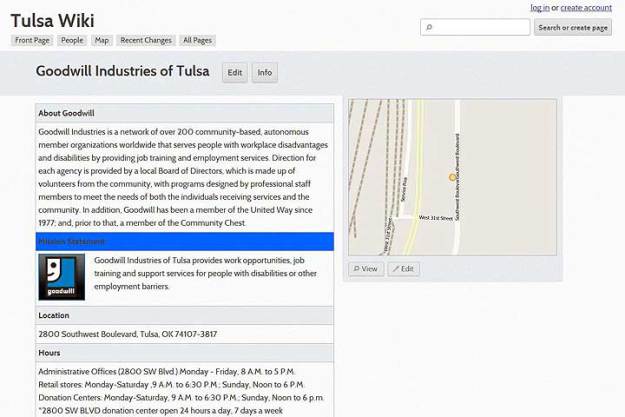Open the Map tab
Image resolution: width=625 pixels, height=417 pixels.
pos(102,40)
